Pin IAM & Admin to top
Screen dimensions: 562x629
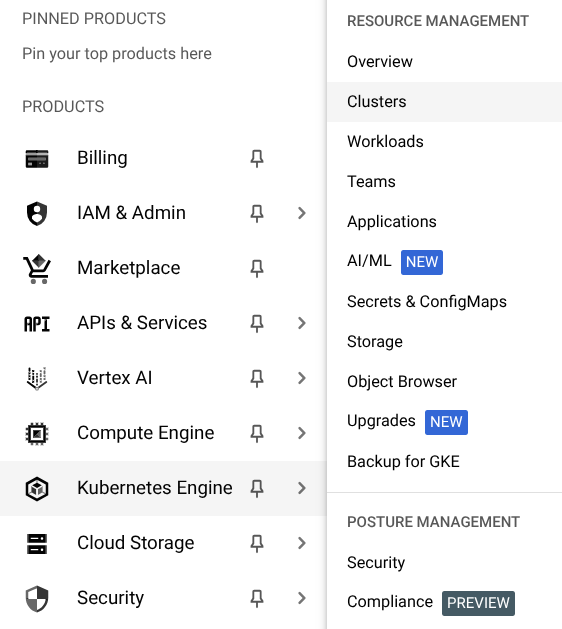click(257, 213)
